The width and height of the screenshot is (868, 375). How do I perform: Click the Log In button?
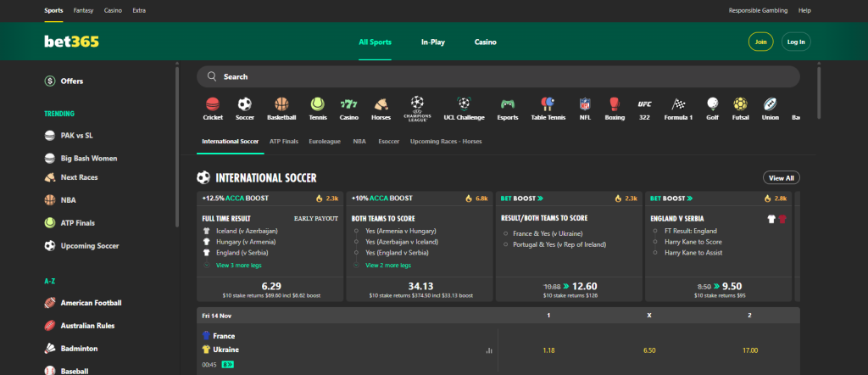[x=796, y=42]
